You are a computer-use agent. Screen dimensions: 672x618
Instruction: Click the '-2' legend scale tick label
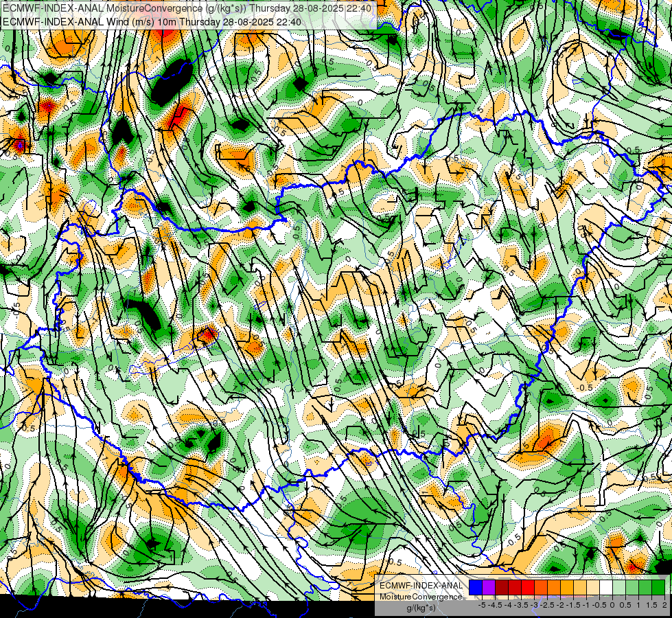coord(560,605)
